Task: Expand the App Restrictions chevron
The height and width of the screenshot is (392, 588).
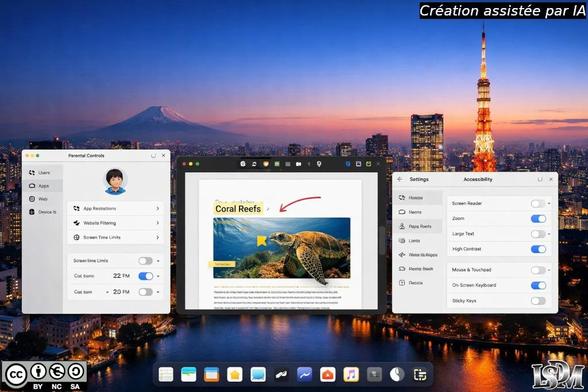Action: (158, 208)
